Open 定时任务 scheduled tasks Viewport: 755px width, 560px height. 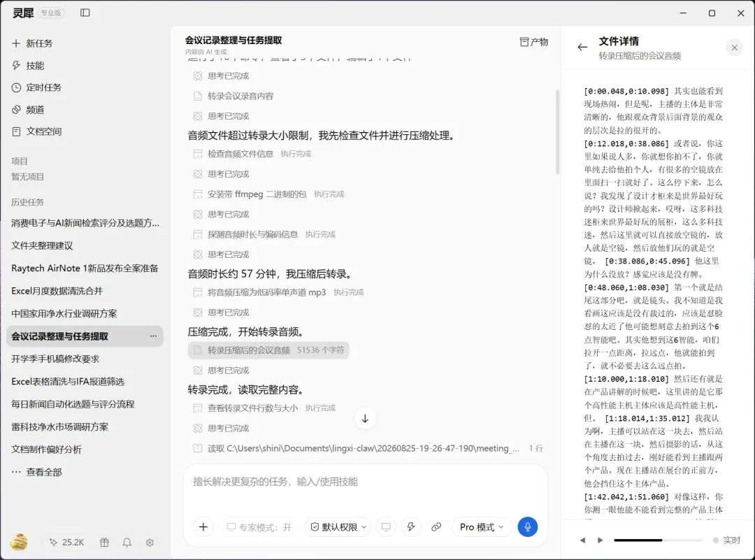pyautogui.click(x=36, y=87)
